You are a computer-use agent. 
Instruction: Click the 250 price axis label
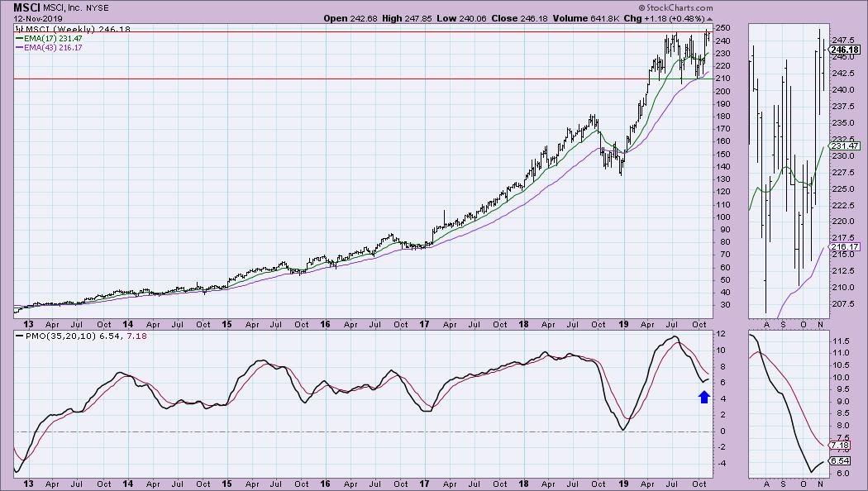point(723,27)
